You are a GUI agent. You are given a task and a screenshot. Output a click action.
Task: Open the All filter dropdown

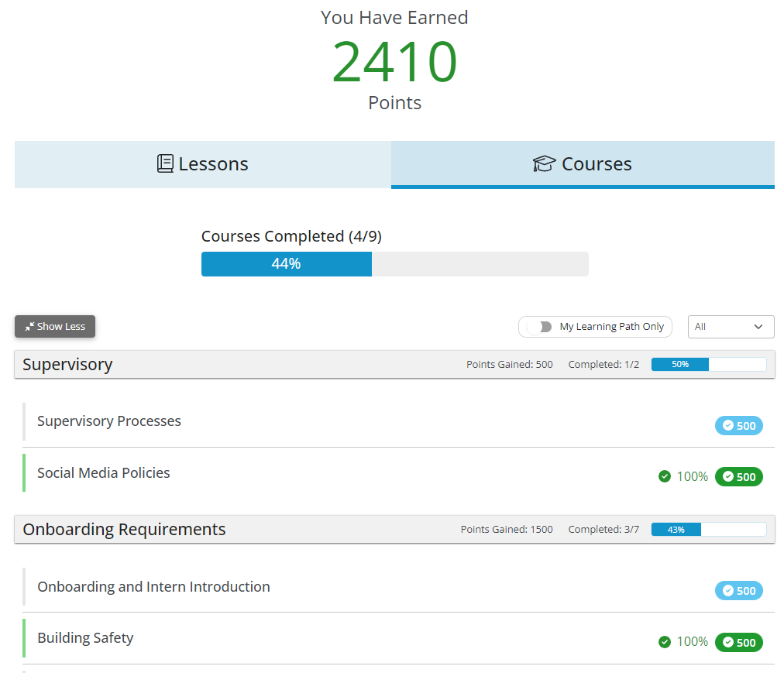pyautogui.click(x=731, y=327)
